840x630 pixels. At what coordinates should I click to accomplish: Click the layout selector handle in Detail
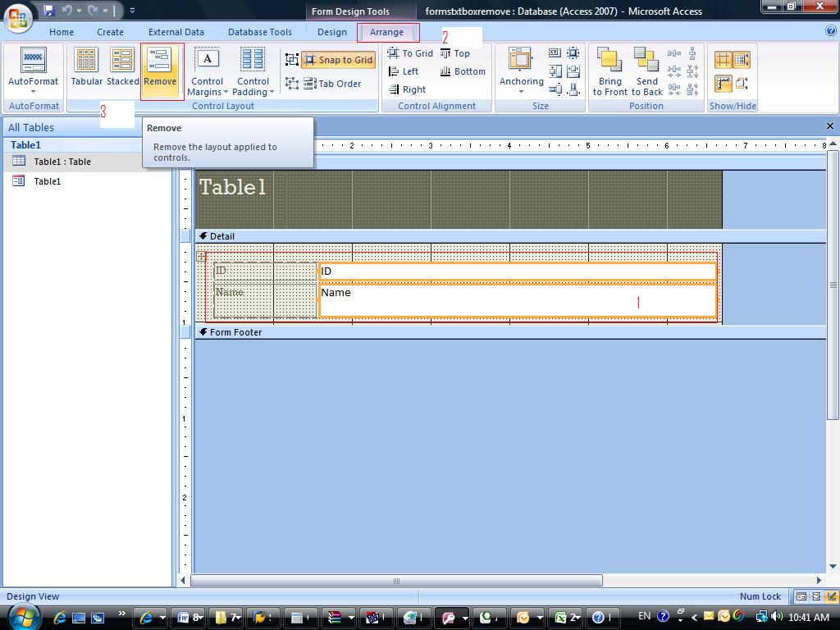(201, 256)
